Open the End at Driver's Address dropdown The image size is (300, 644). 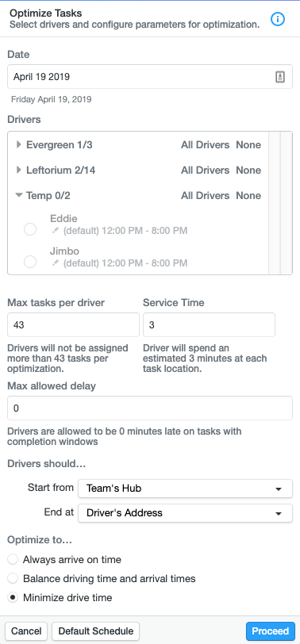coord(186,513)
